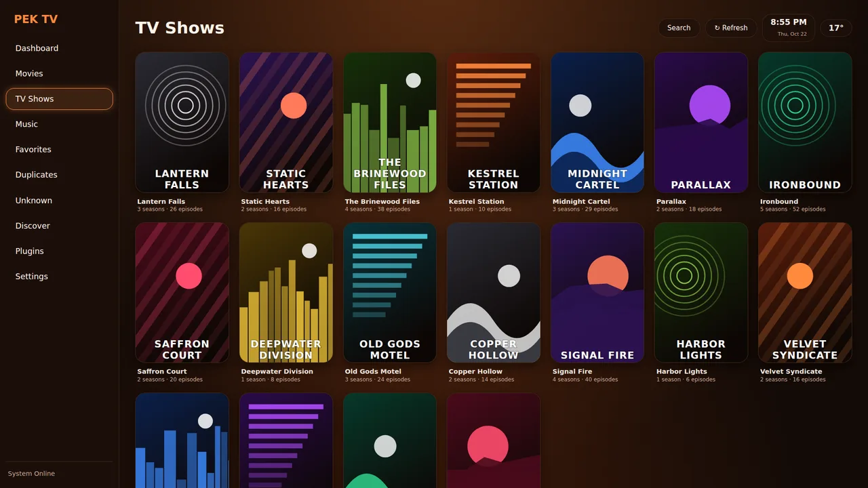
Task: Click 'Velvet Syndicate' title text below poster
Action: click(791, 371)
